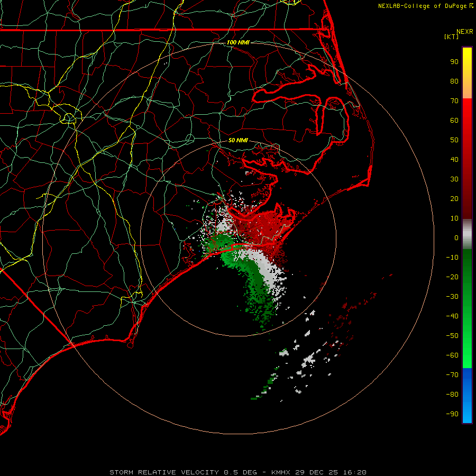476x476 pixels.
Task: Click the 40 value on velocity scale
Action: (454, 160)
